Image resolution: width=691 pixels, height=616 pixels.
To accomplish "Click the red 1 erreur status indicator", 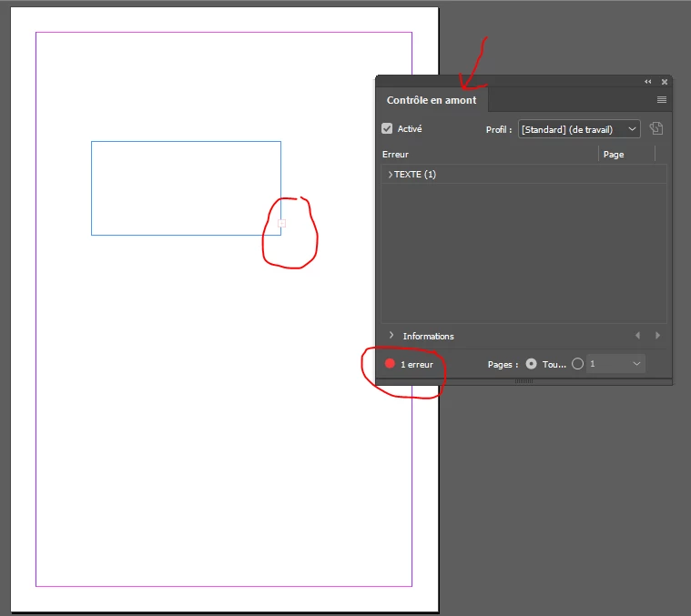I will tap(390, 364).
